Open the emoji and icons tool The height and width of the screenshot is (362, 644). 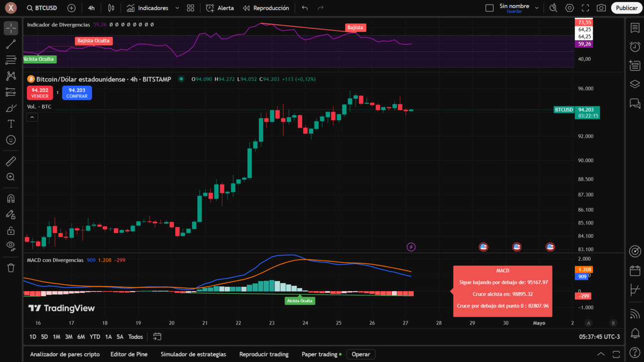click(11, 140)
